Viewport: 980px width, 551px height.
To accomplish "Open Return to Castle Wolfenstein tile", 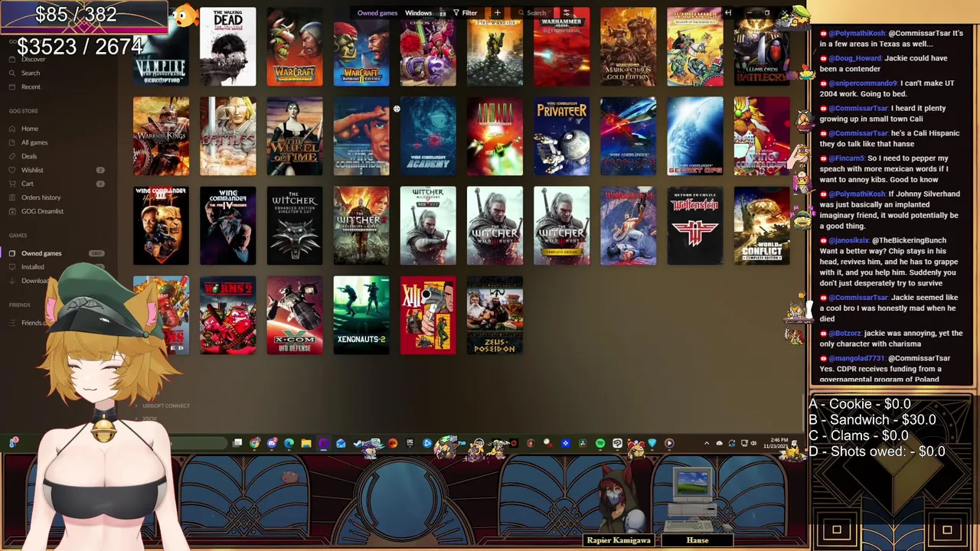I will (695, 226).
